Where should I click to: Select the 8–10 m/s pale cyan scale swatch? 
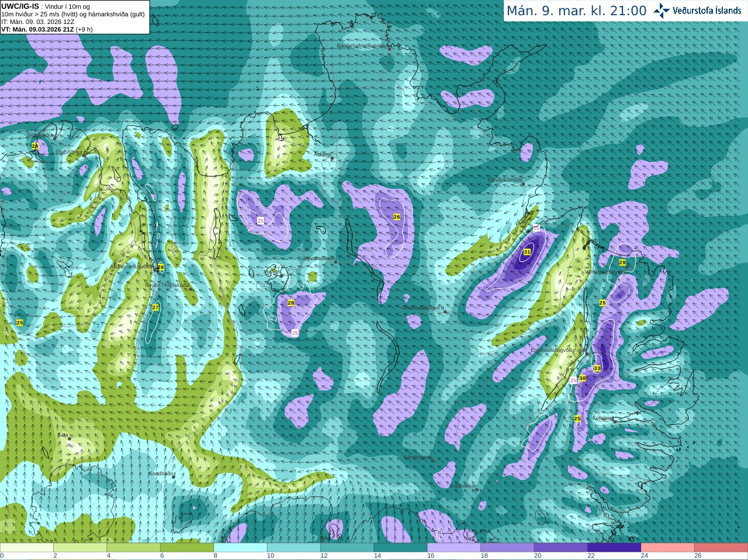pos(241,548)
